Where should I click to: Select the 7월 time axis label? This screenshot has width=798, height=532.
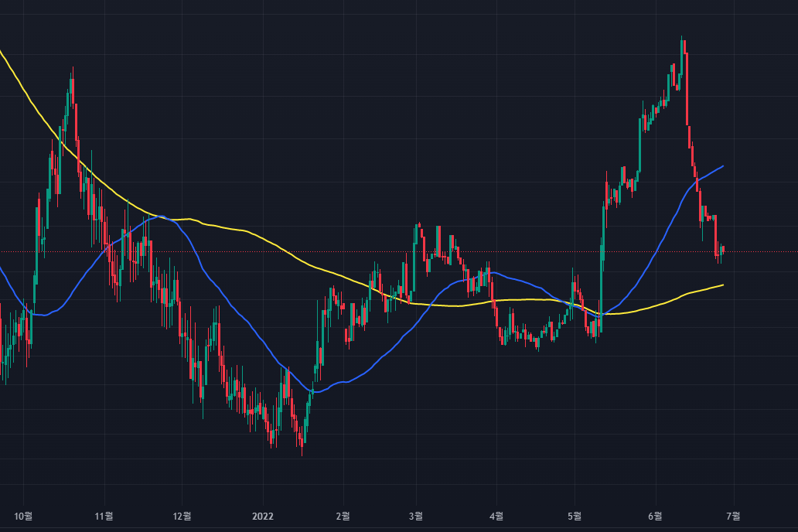[x=733, y=517]
